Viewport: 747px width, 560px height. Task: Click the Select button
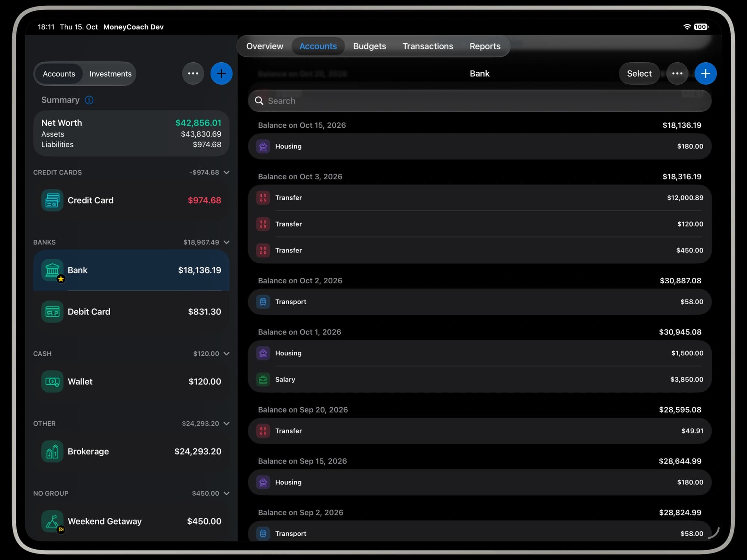(639, 74)
